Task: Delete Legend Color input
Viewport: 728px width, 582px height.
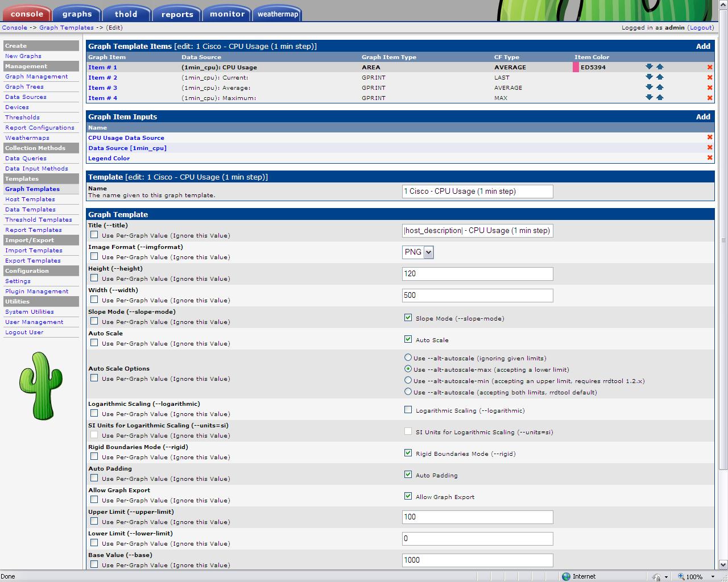Action: coord(710,158)
